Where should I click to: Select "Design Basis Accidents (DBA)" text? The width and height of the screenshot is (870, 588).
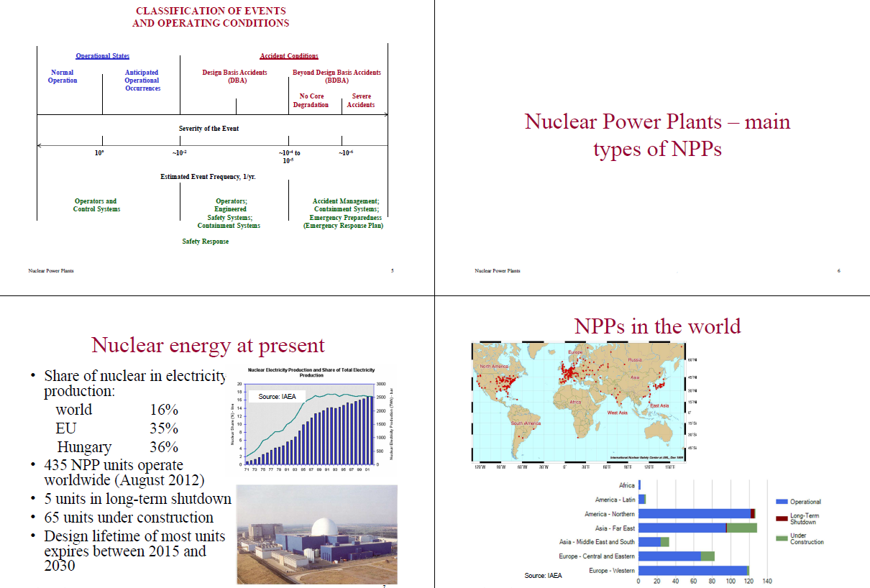tap(234, 76)
